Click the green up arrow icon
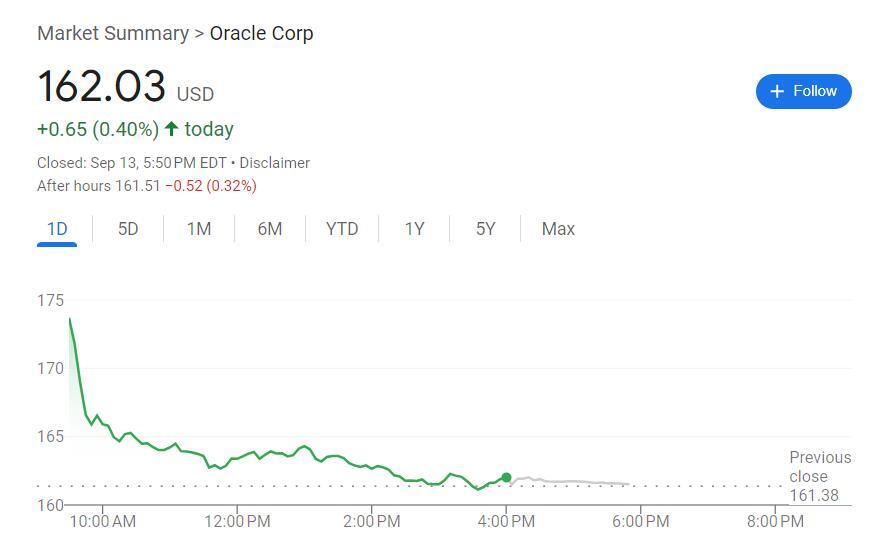The width and height of the screenshot is (891, 559). click(171, 129)
